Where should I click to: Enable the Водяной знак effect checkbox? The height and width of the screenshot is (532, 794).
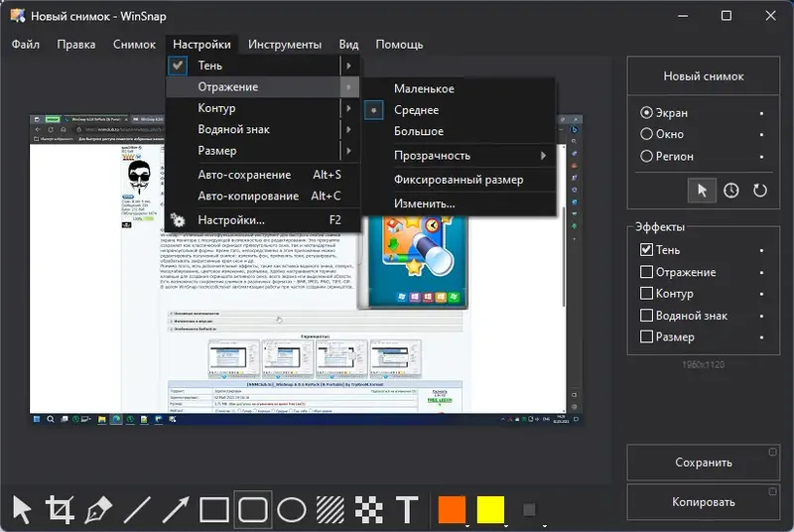coord(646,316)
